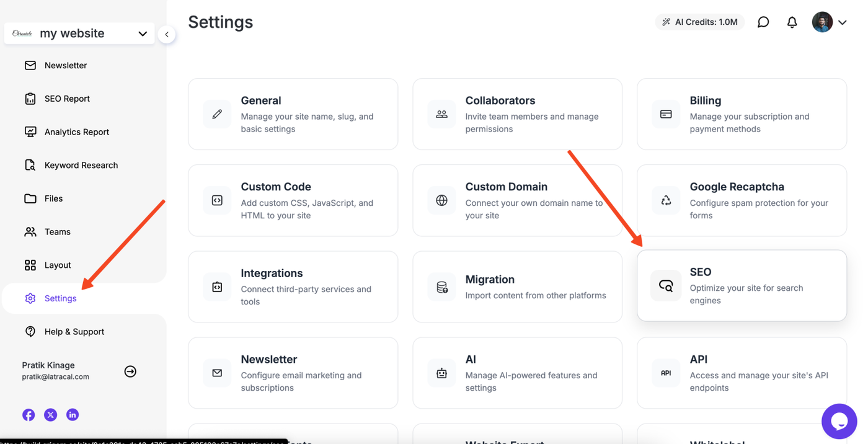Open the Billing settings card
Viewport: 868px width, 444px height.
pos(742,114)
